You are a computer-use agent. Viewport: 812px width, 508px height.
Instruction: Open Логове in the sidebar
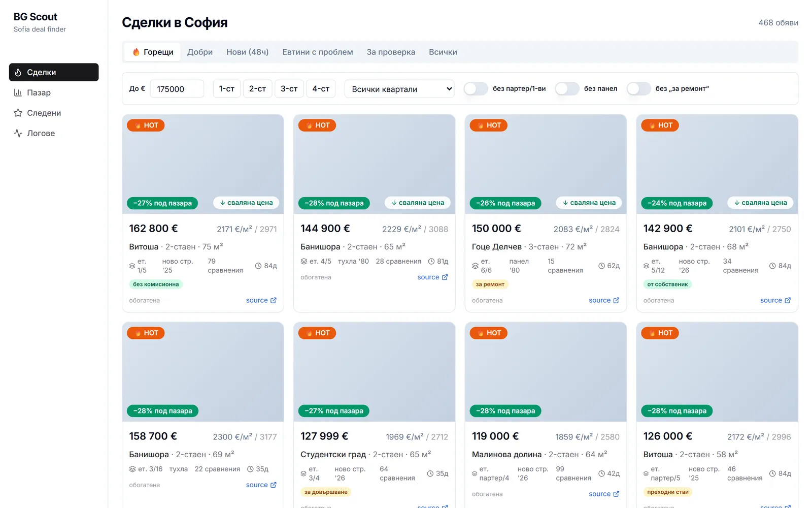tap(54, 133)
